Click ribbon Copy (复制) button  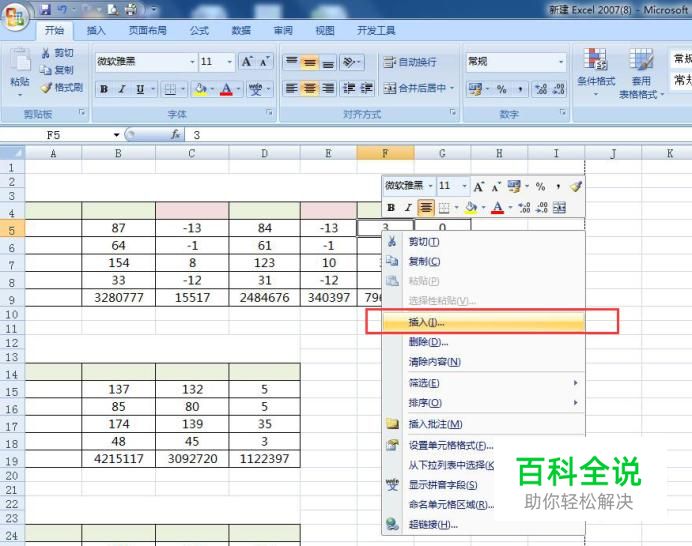57,70
